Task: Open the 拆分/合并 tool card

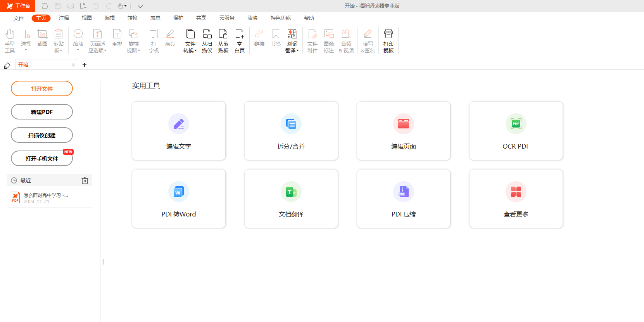Action: point(291,131)
